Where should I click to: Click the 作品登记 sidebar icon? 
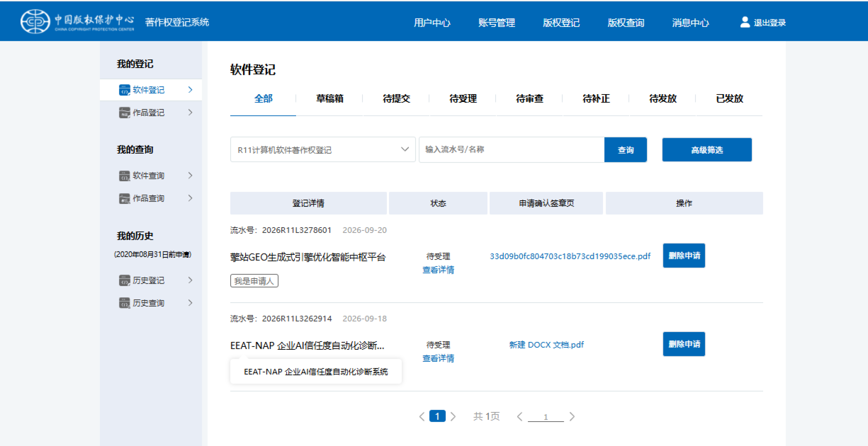(x=124, y=112)
